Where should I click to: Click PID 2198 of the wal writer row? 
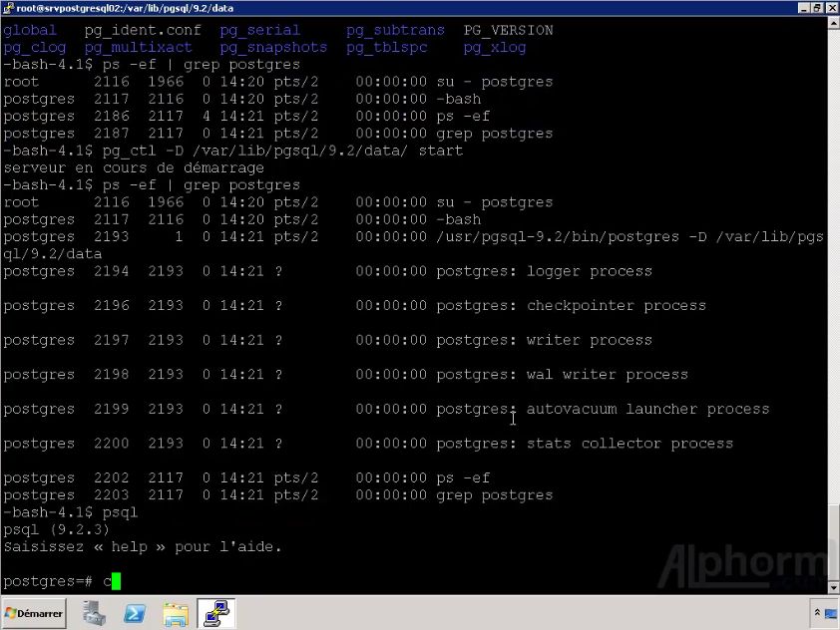click(112, 375)
